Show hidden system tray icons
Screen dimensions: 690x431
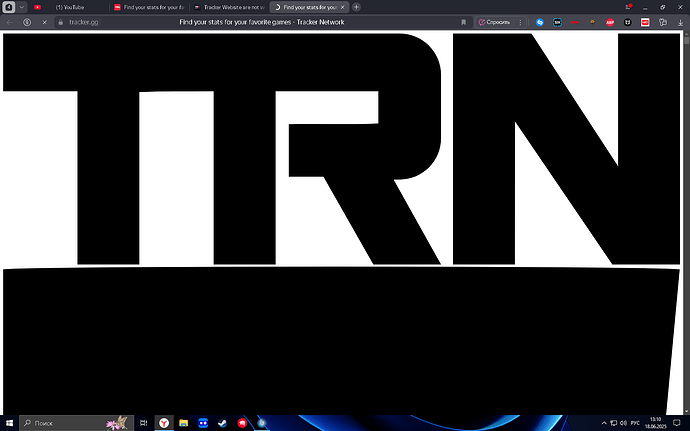coord(604,423)
